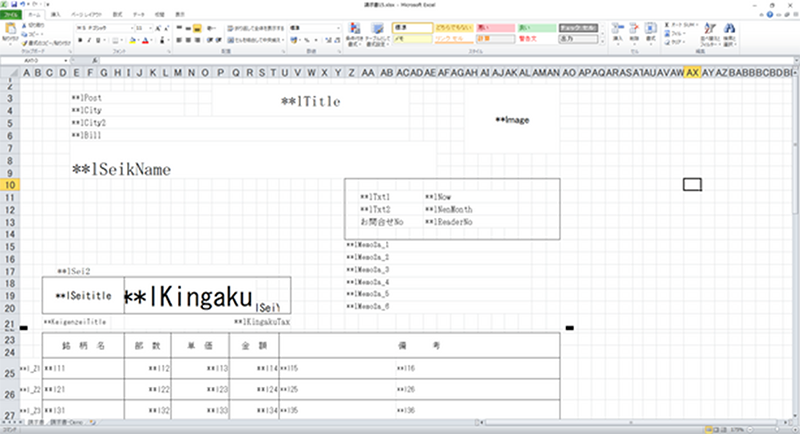Click the Undo arrow in the quick access toolbar
This screenshot has height=434, width=800.
coord(22,4)
